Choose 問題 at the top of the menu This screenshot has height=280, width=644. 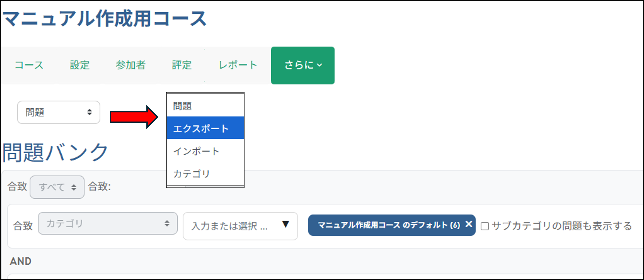point(182,106)
